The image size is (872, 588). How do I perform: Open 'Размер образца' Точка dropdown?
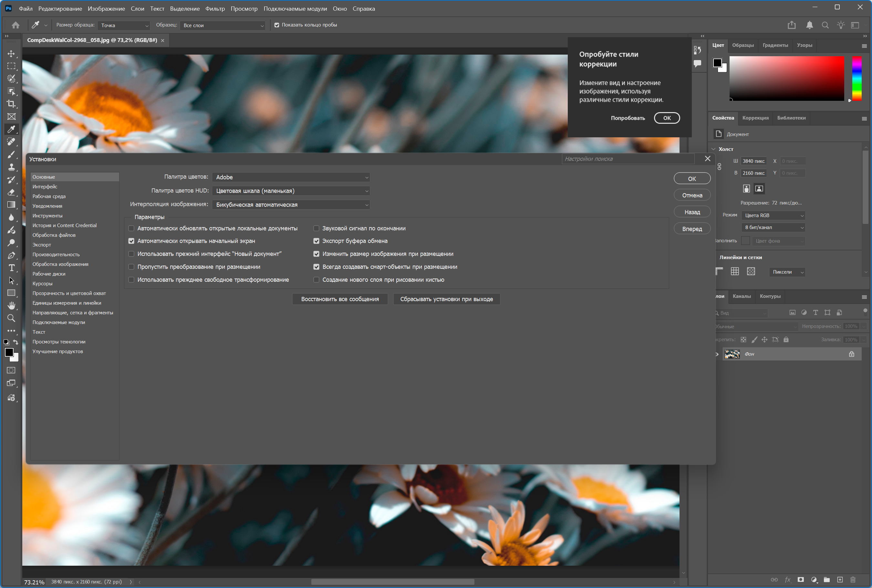pos(124,26)
